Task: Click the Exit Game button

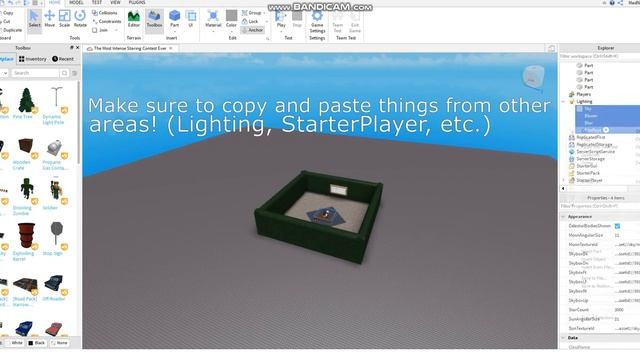Action: [x=355, y=21]
